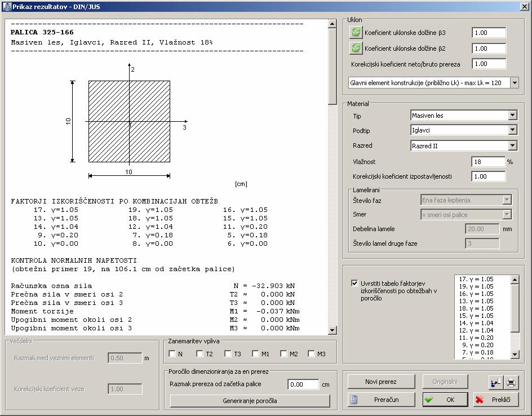Screen dimensions: 532x416
Task: Click the Preračun button
Action: [x=381, y=400]
